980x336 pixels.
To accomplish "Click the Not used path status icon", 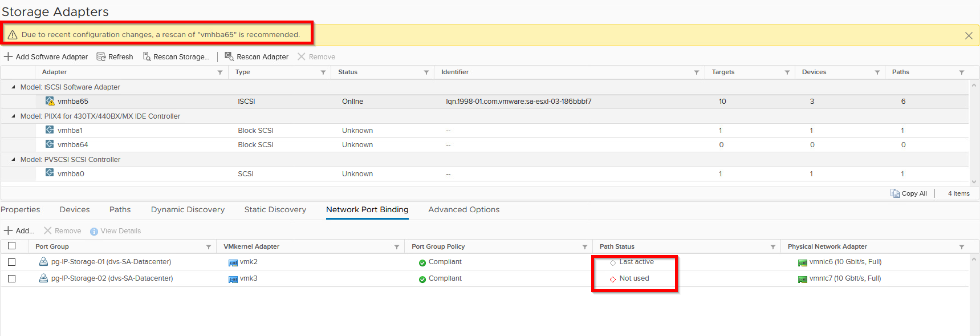I will (x=613, y=280).
